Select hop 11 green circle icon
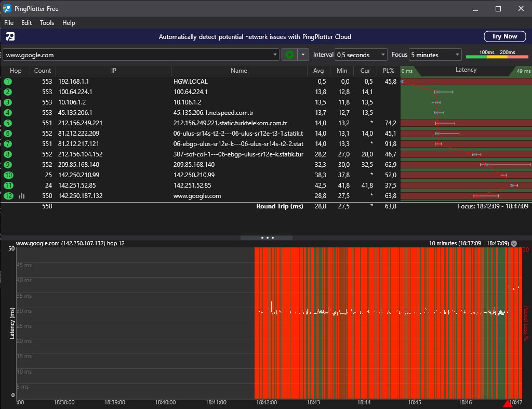 click(x=8, y=186)
